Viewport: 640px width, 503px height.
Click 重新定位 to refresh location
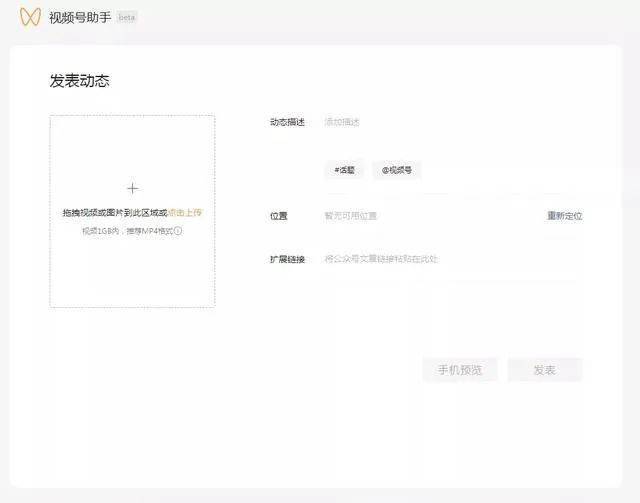564,216
